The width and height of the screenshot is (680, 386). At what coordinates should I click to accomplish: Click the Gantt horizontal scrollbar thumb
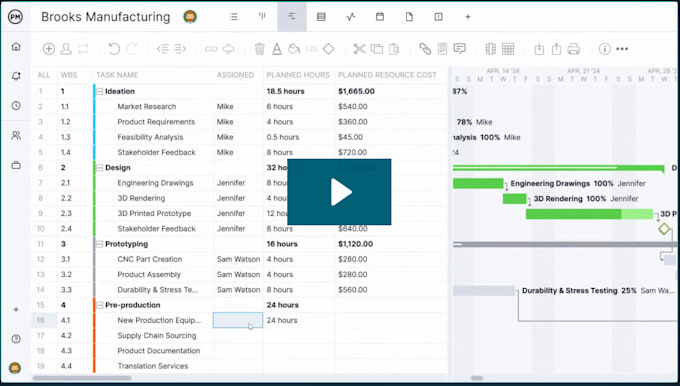(477, 378)
